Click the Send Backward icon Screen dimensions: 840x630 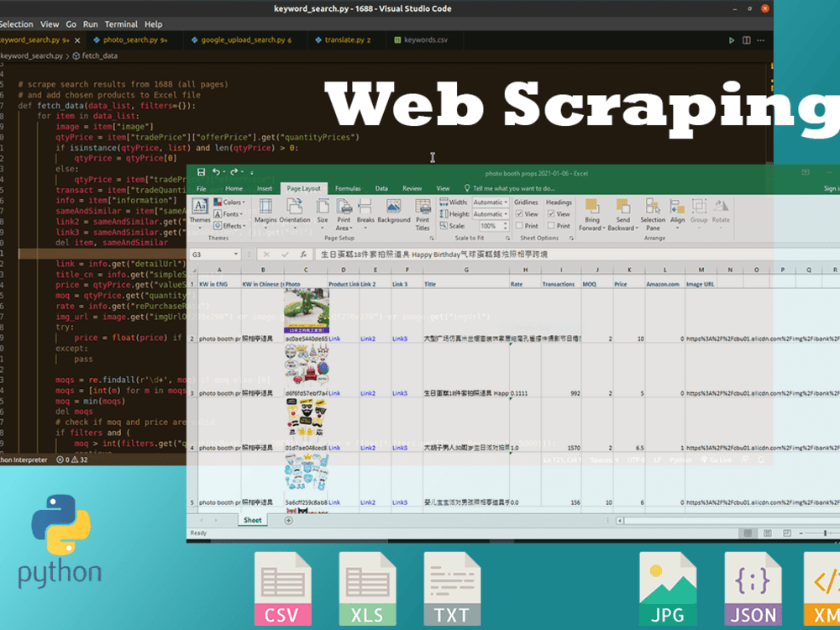coord(623,210)
